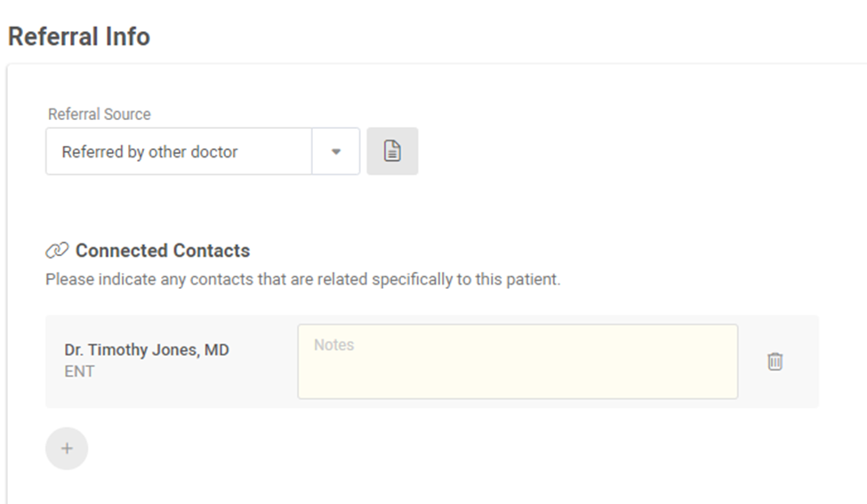
Task: Click the Notes placeholder in the yellow field
Action: click(x=334, y=345)
